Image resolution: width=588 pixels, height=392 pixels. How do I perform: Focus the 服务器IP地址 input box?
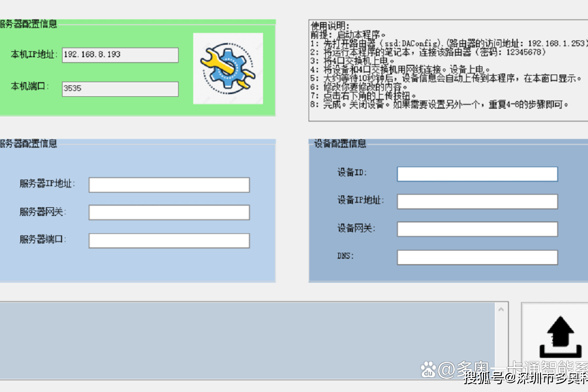pos(169,185)
